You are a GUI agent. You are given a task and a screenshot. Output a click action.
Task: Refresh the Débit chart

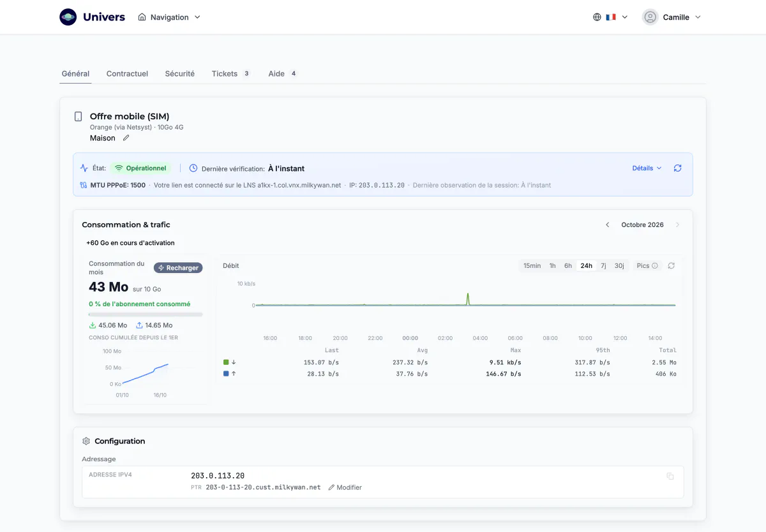tap(671, 265)
